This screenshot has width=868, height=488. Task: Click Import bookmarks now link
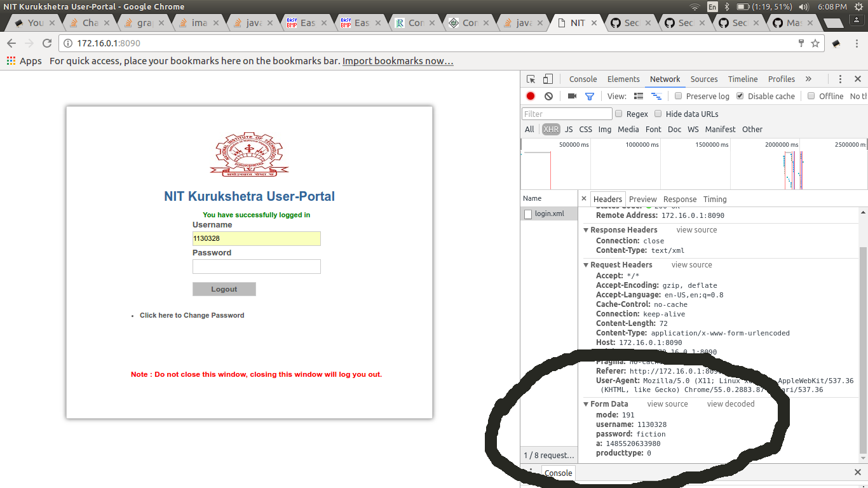(398, 61)
